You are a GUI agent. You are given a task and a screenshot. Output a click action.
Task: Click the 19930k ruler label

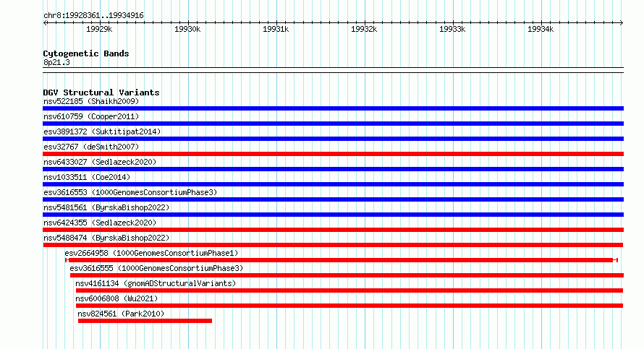187,29
